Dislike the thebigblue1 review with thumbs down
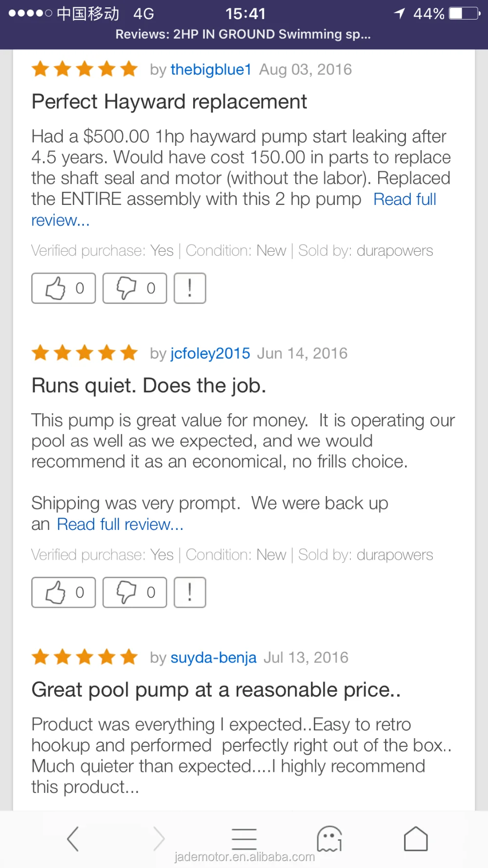 click(x=135, y=288)
